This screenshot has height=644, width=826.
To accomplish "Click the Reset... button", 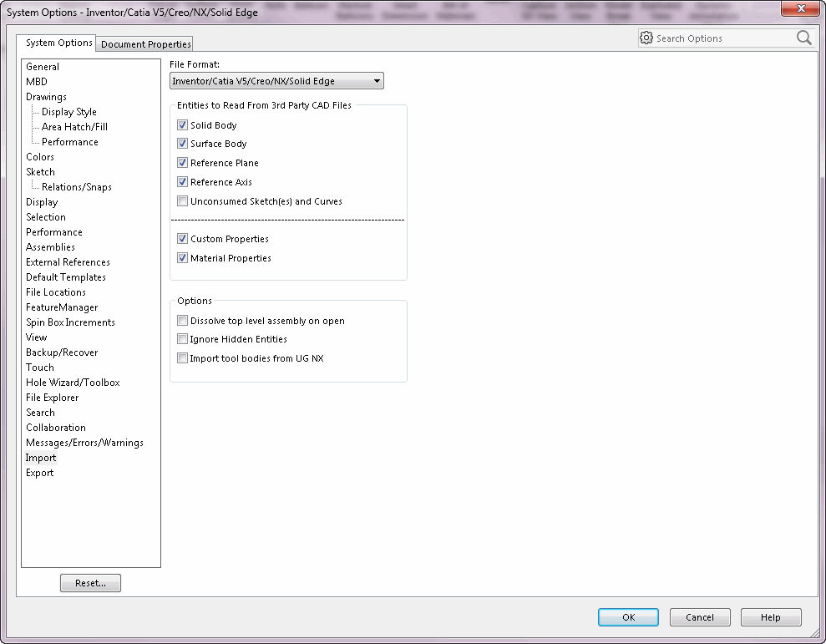I will (x=90, y=583).
